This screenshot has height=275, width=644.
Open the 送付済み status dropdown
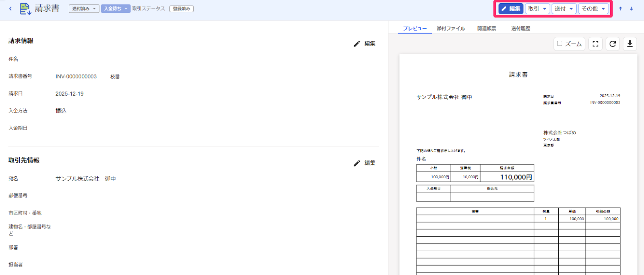84,8
